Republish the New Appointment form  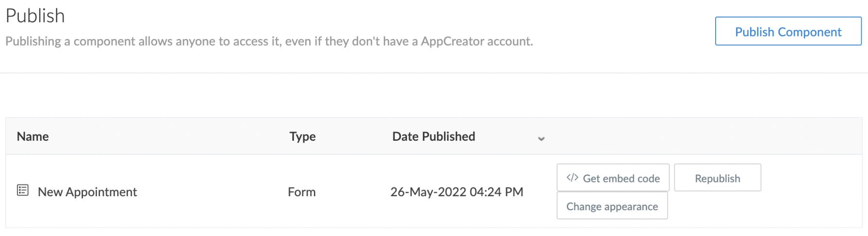pyautogui.click(x=717, y=178)
